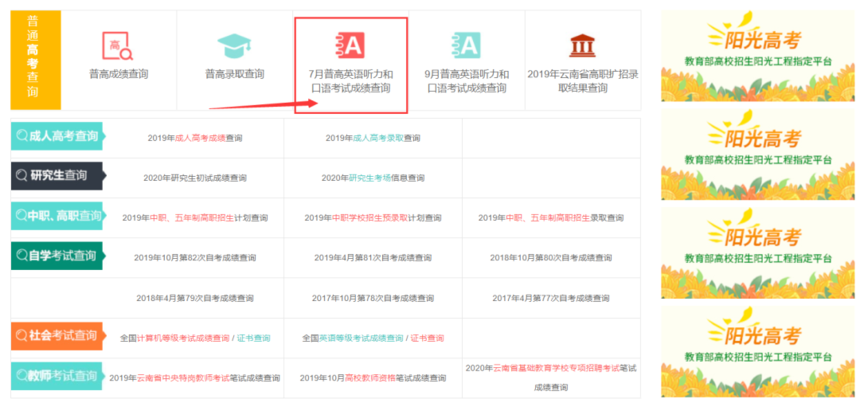Select the teal 9月普高英语听力 notebook icon
The width and height of the screenshot is (860, 399).
point(466,45)
